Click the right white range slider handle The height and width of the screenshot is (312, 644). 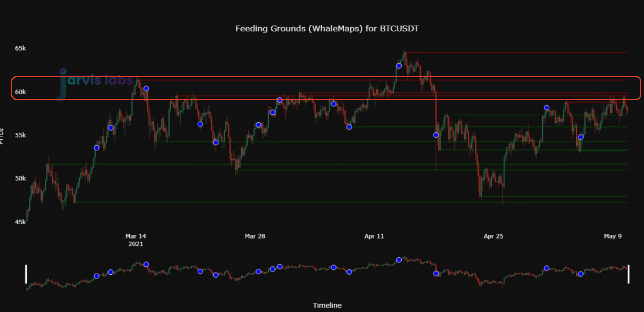click(628, 274)
